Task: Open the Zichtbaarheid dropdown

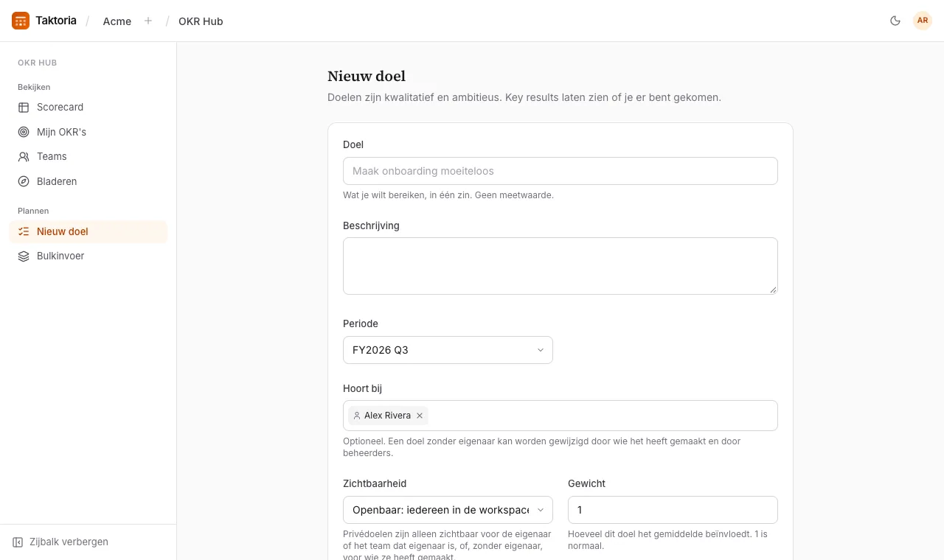Action: coord(448,510)
